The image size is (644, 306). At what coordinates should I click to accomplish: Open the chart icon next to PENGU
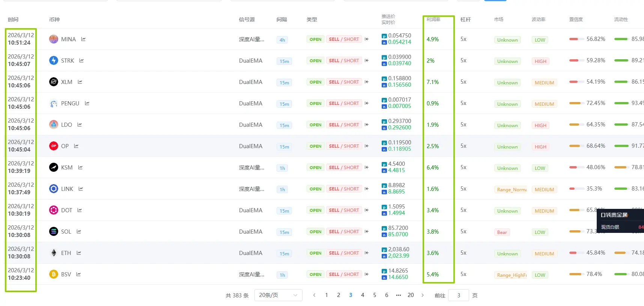pyautogui.click(x=87, y=103)
